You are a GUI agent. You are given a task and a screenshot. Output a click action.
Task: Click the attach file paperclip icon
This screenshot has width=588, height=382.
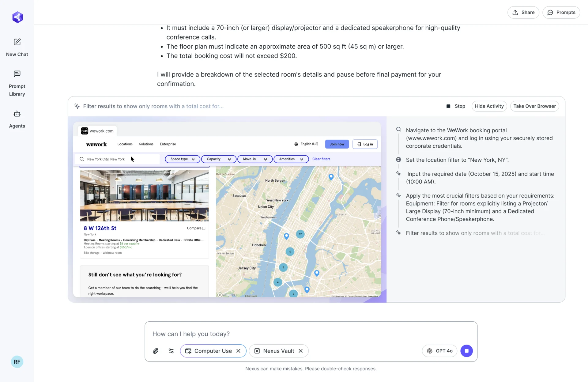[x=156, y=351]
